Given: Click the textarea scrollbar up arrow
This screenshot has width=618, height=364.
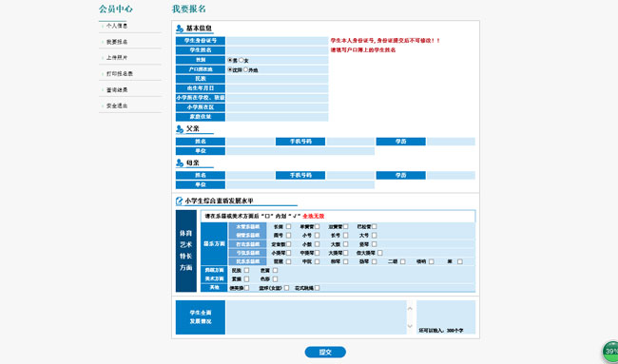Looking at the screenshot, I should (410, 308).
